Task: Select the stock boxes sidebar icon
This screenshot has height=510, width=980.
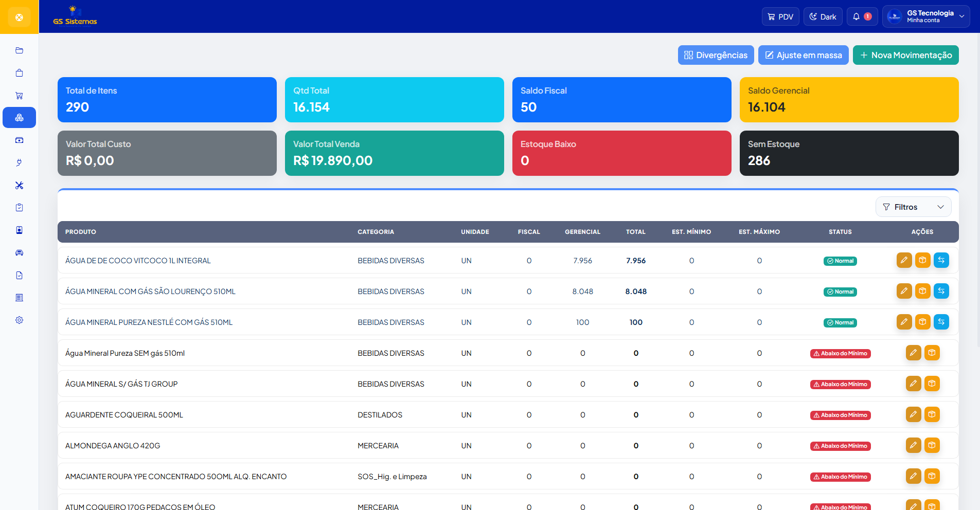Action: click(x=19, y=118)
